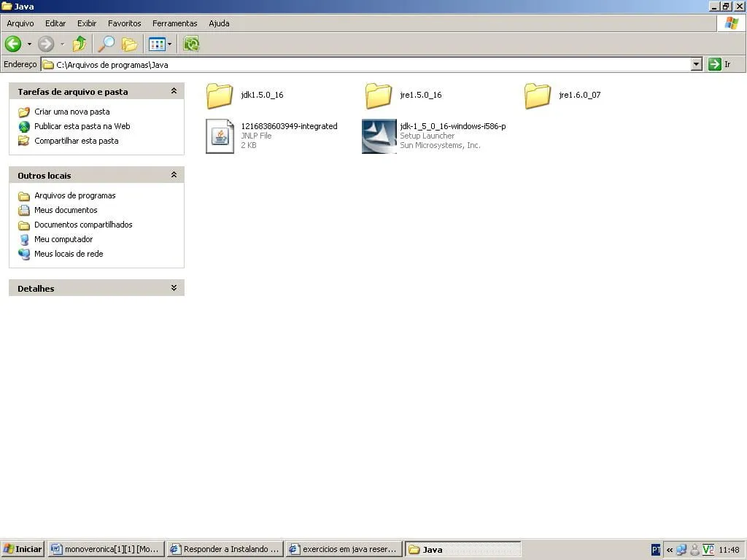Image resolution: width=747 pixels, height=560 pixels.
Task: Collapse Tarefas de arquivo e pasta panel
Action: pyautogui.click(x=174, y=91)
